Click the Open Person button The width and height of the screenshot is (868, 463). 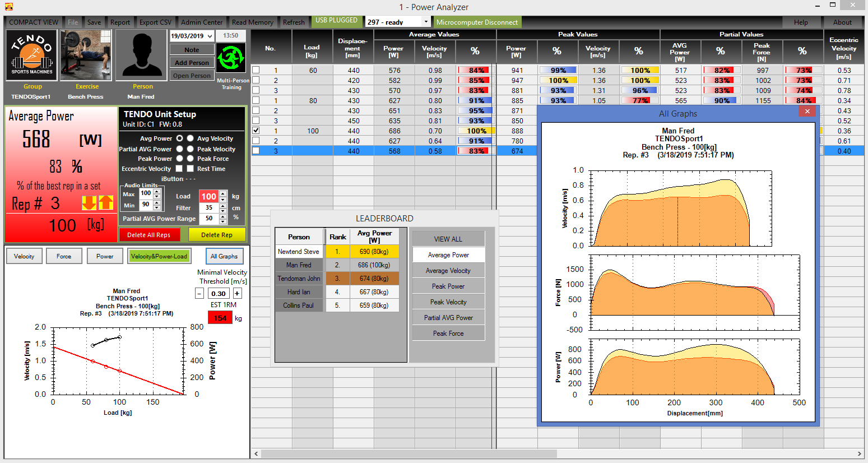pos(192,76)
